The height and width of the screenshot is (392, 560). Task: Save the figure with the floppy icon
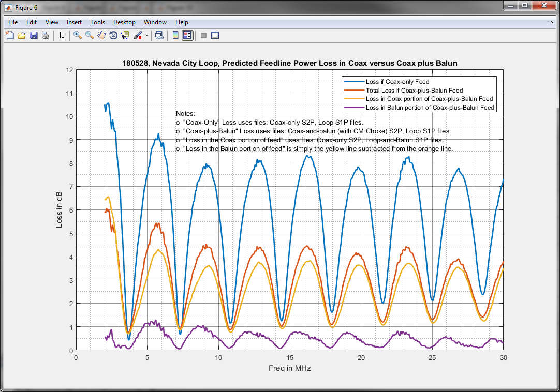pyautogui.click(x=34, y=35)
